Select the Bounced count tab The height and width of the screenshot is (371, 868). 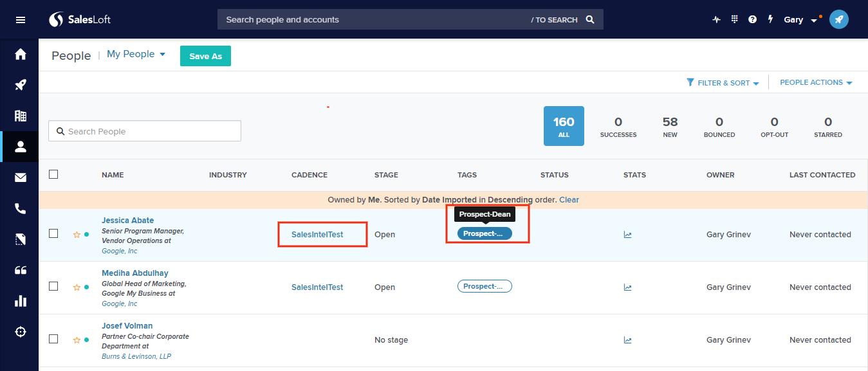pos(719,127)
